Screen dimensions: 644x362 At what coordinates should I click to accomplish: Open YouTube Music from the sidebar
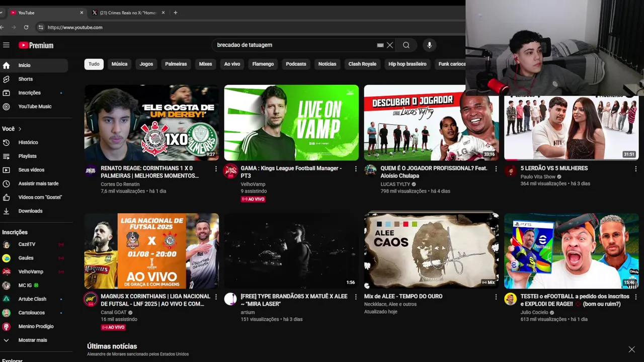coord(34,107)
